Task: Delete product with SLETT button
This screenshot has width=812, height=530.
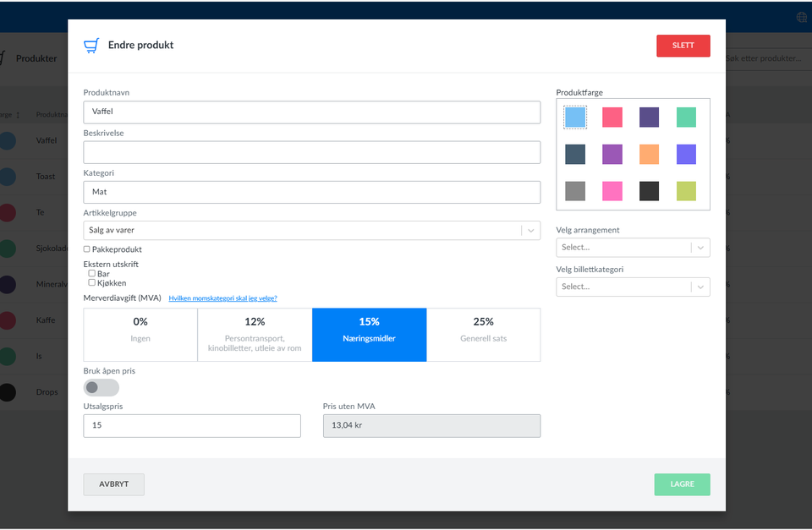Action: [683, 46]
